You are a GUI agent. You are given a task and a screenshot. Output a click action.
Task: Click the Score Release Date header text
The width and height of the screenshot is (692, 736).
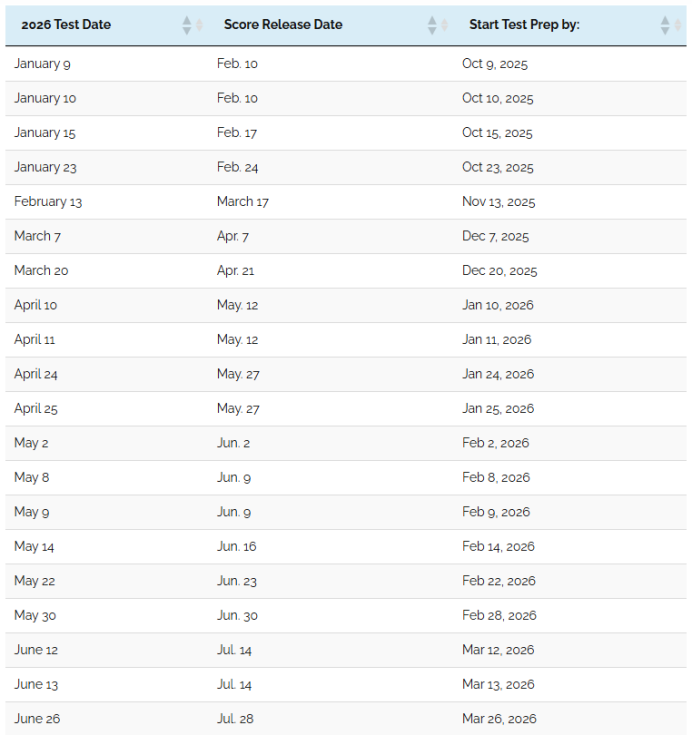coord(283,25)
